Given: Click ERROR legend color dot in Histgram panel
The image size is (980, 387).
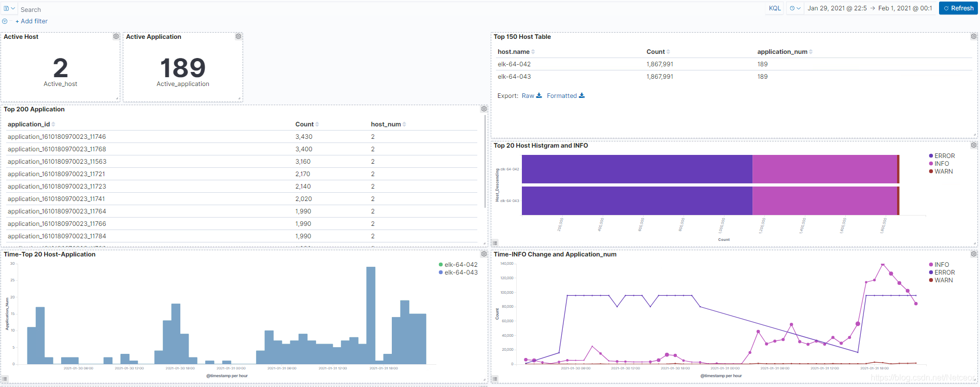Looking at the screenshot, I should click(x=931, y=156).
